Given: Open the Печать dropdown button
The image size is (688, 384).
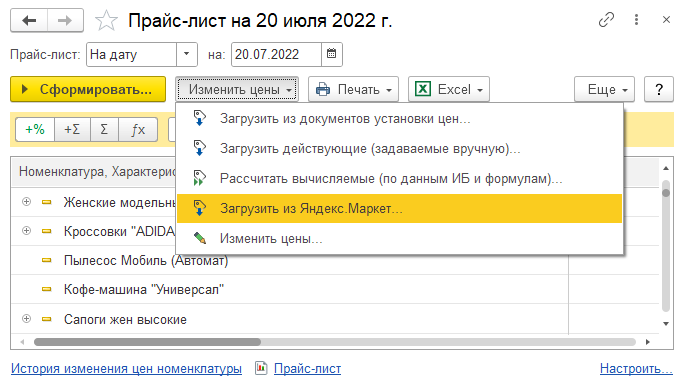Looking at the screenshot, I should point(353,89).
